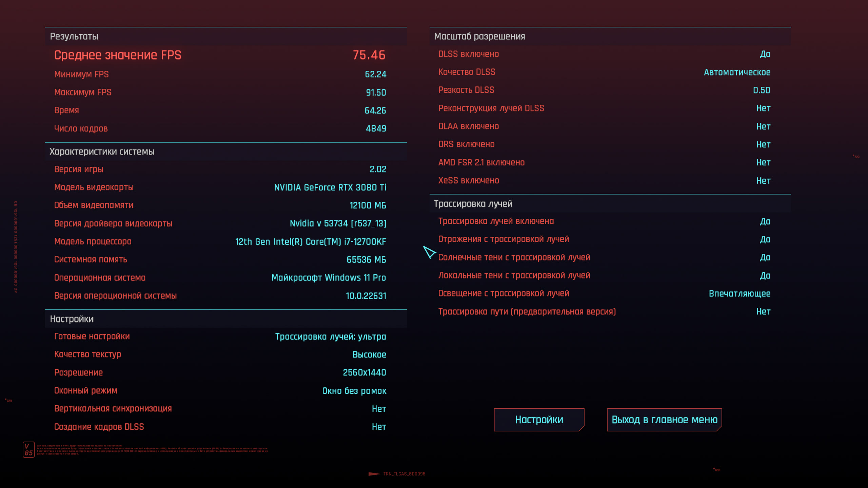868x488 pixels.
Task: Click the Настройки button
Action: pyautogui.click(x=539, y=420)
